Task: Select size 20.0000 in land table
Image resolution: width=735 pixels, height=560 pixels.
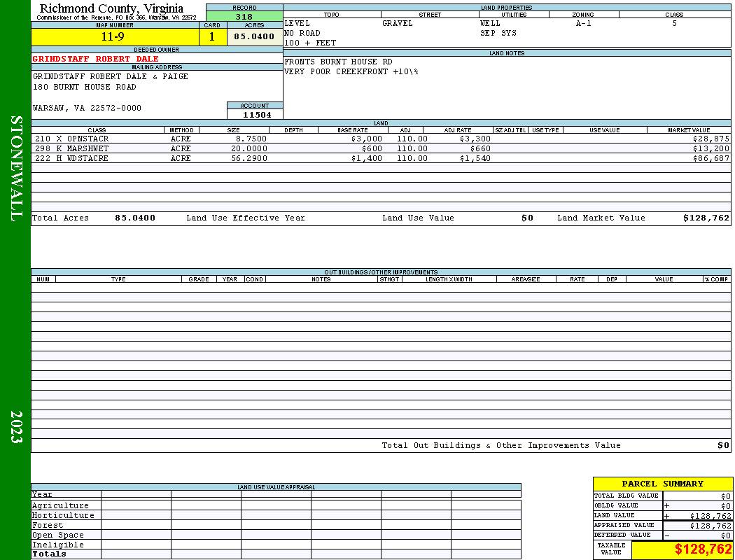Action: [249, 149]
